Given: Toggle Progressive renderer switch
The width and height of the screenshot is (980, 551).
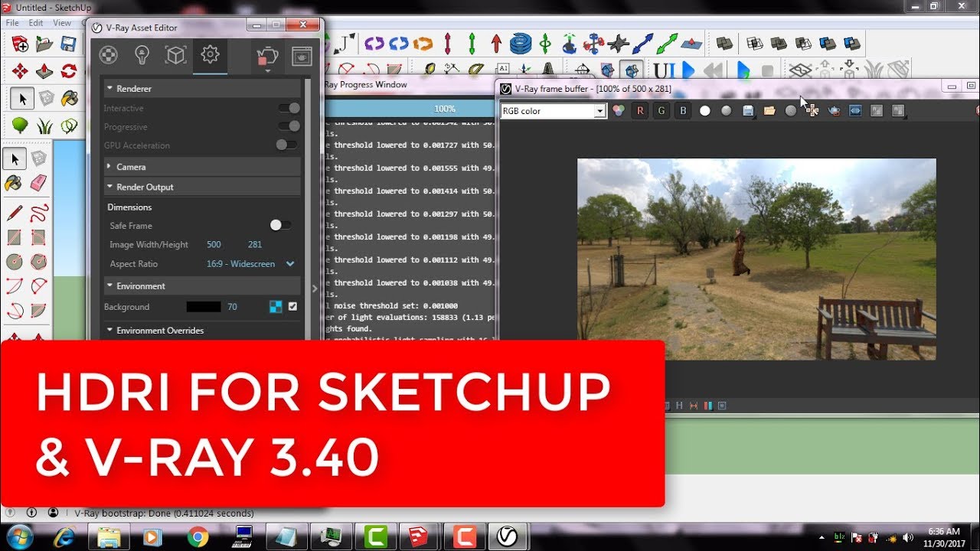Looking at the screenshot, I should point(289,126).
